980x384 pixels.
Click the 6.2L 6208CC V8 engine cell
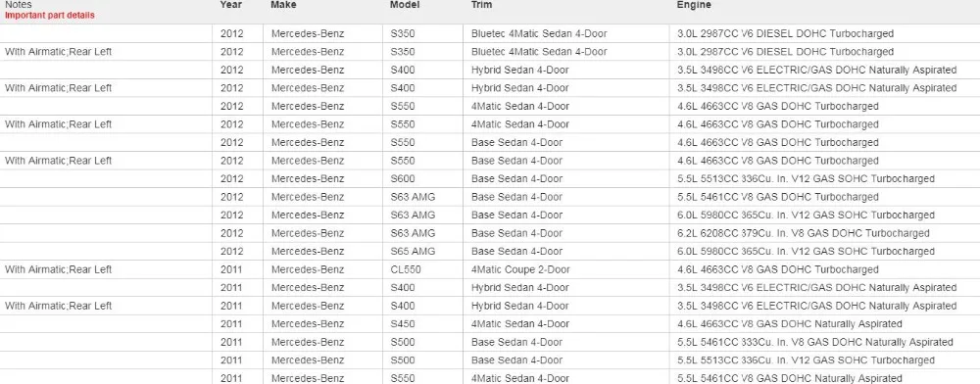804,233
